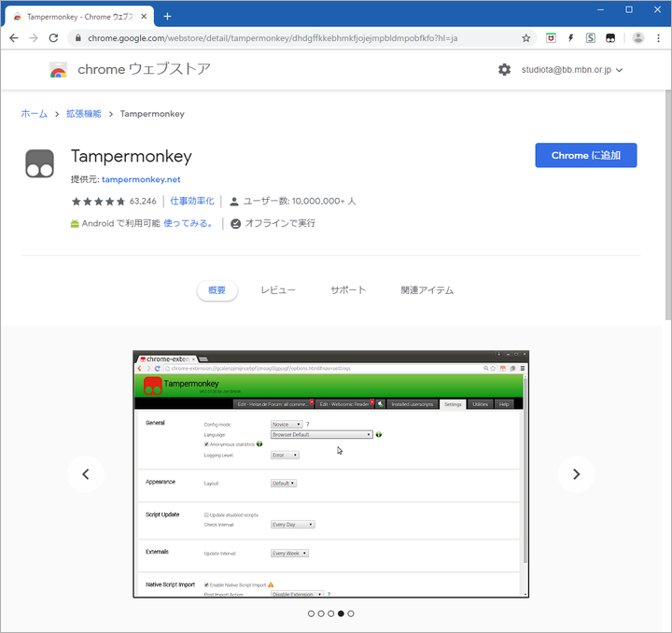Open web store settings gear
This screenshot has width=672, height=633.
click(x=504, y=69)
